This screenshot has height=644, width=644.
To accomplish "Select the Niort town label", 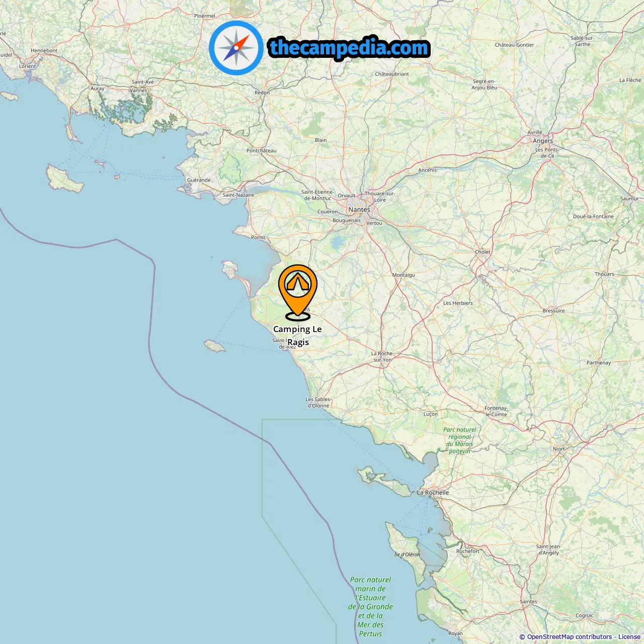I will click(x=559, y=449).
